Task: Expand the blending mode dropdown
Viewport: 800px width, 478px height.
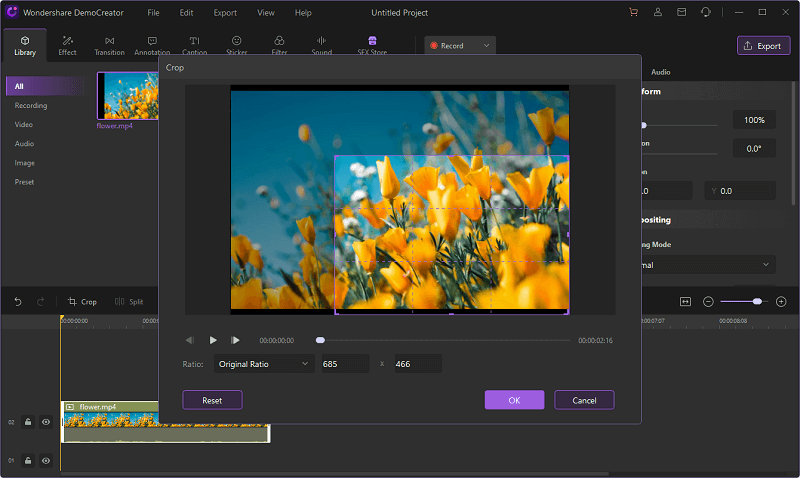Action: pos(766,265)
